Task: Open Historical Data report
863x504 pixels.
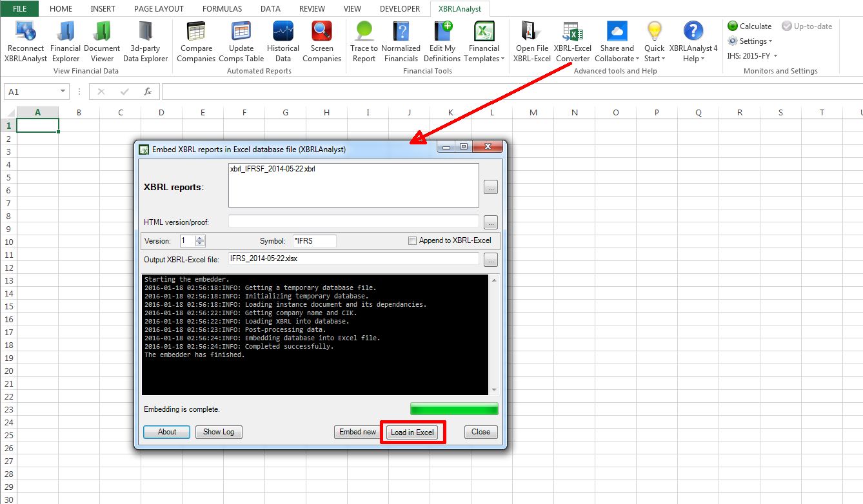Action: 283,41
